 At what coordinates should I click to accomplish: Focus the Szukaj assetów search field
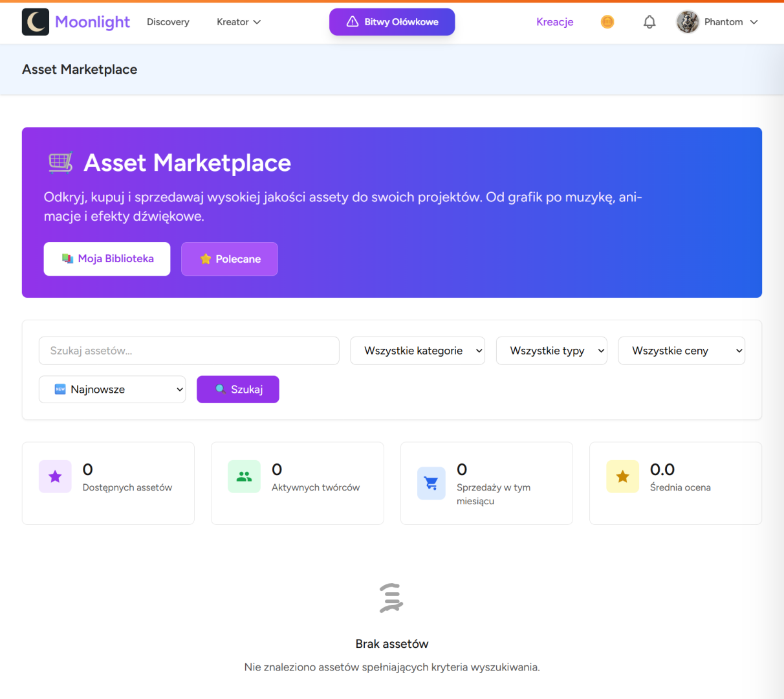point(189,351)
